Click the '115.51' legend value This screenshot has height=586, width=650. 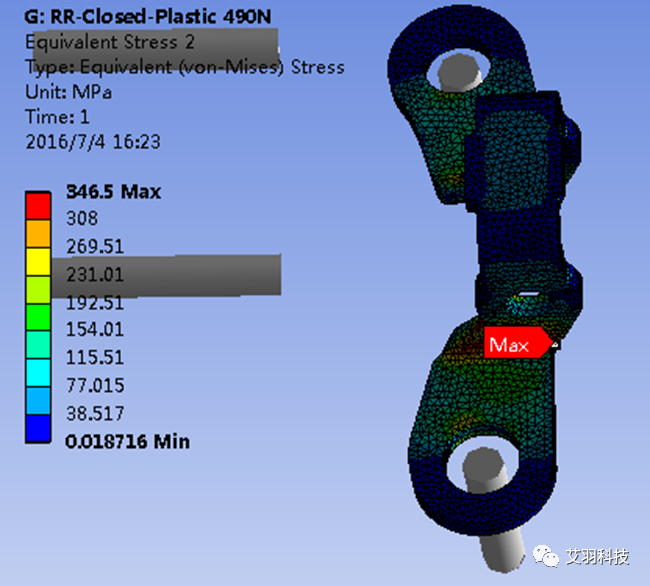pyautogui.click(x=95, y=358)
